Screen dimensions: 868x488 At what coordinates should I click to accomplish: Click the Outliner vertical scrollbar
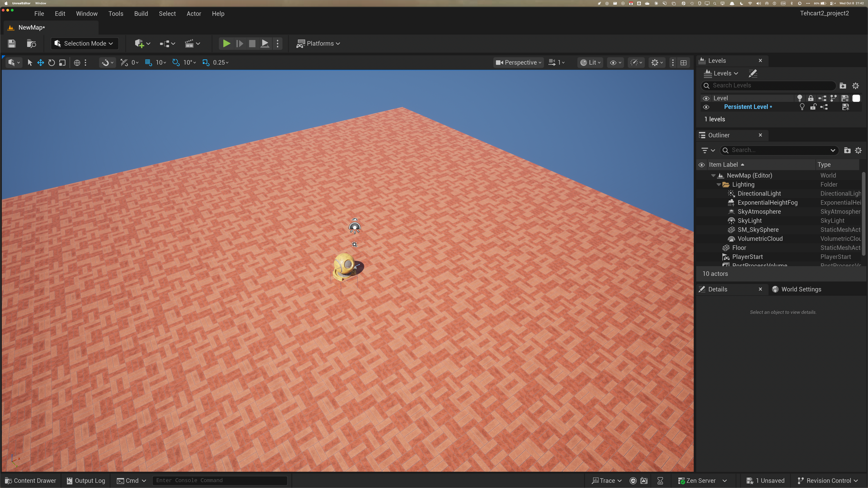[863, 214]
